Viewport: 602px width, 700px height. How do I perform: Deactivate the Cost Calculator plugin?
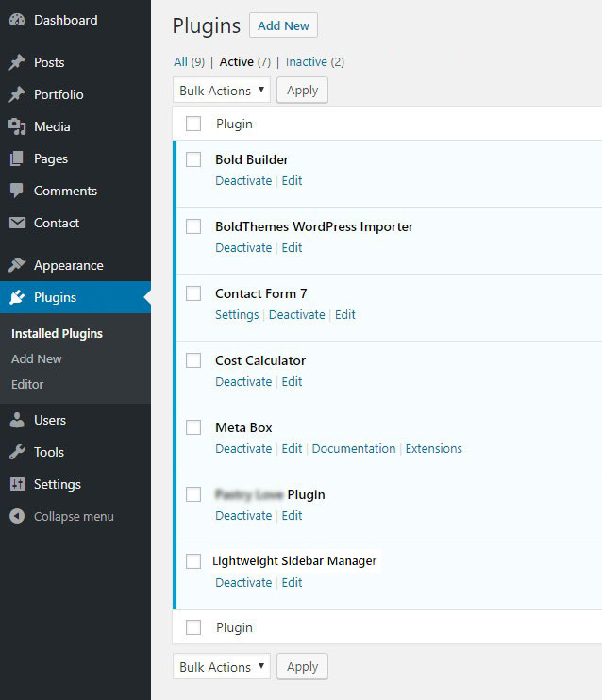point(243,382)
